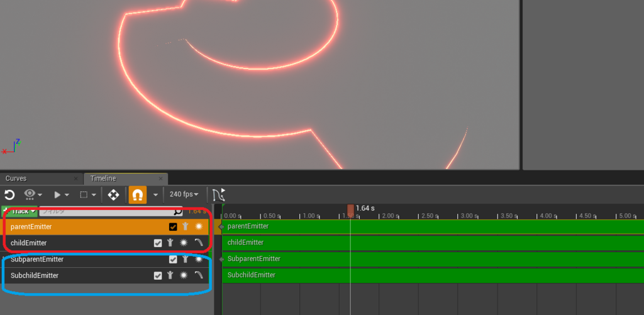
Task: Uncheck the parentEmitter enabled checkbox
Action: 173,227
